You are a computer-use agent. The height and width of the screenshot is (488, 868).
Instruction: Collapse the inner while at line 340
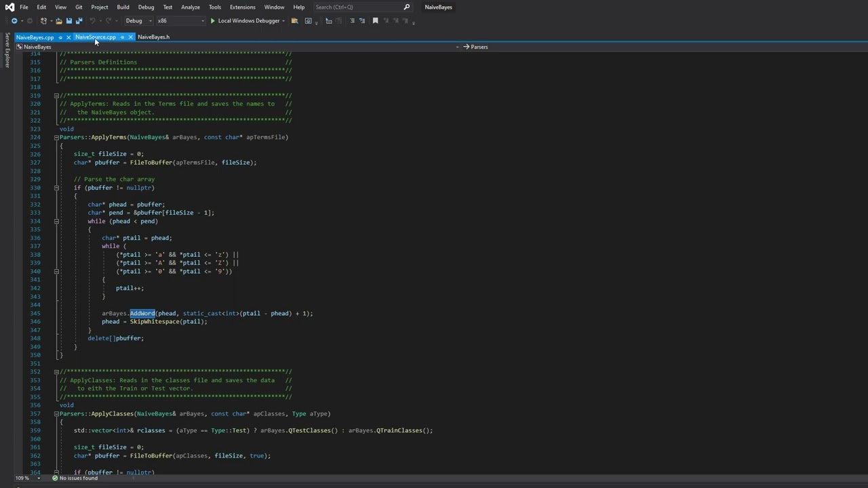[56, 271]
